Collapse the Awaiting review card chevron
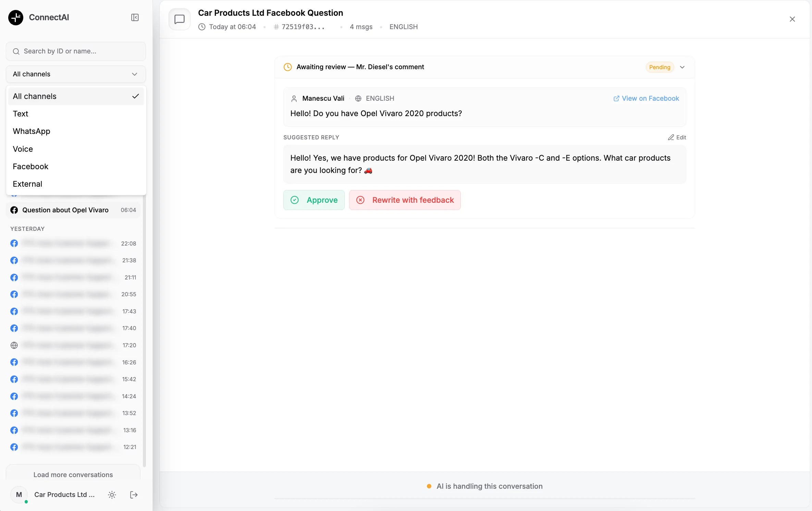Screen dimensions: 812x511 coord(682,67)
